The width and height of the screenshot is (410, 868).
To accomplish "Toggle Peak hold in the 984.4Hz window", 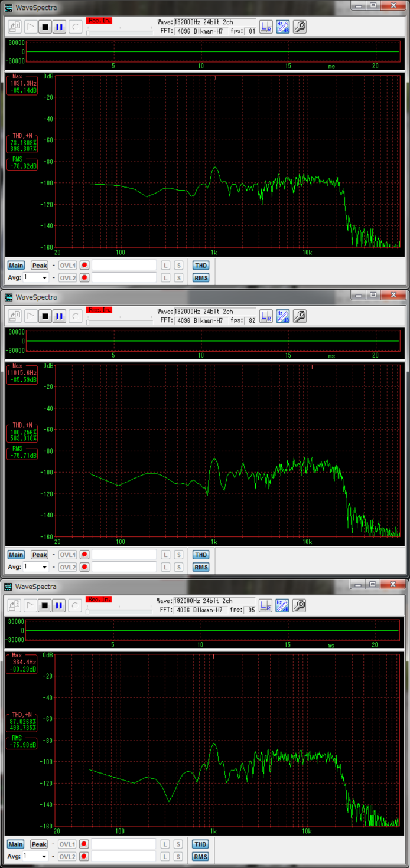I will (40, 844).
